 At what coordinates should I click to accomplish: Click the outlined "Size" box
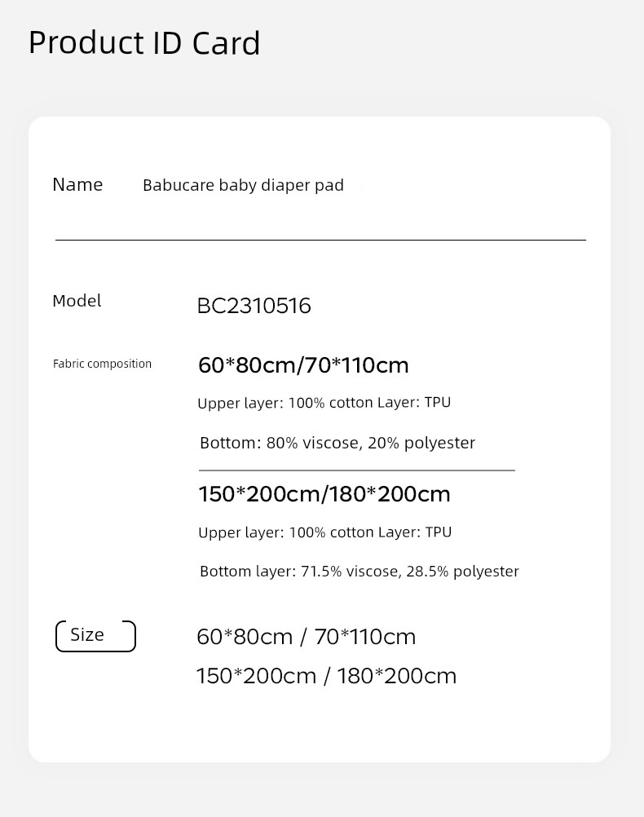pos(95,636)
